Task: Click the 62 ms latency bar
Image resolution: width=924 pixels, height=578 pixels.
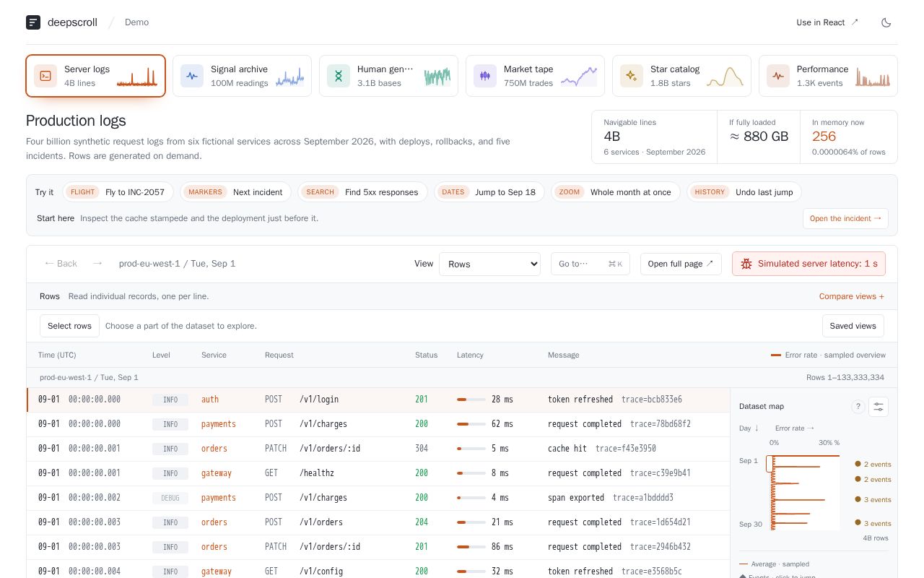Action: tap(471, 424)
